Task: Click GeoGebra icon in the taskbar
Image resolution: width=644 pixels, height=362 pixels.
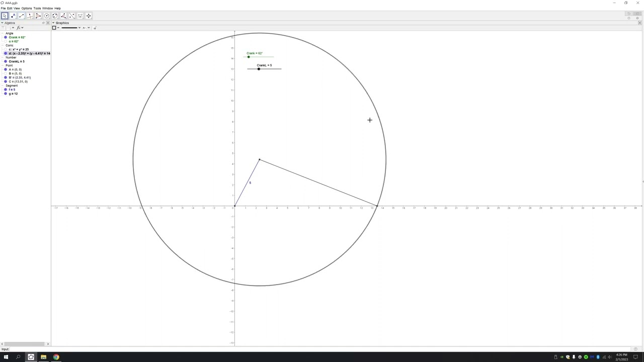Action: click(x=31, y=357)
